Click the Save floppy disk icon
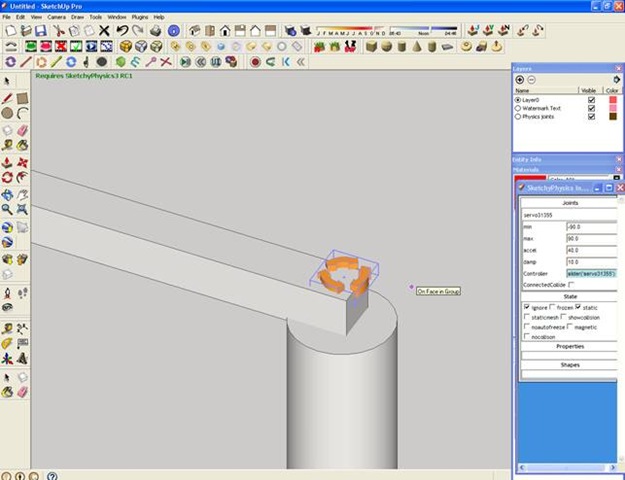 tap(40, 31)
